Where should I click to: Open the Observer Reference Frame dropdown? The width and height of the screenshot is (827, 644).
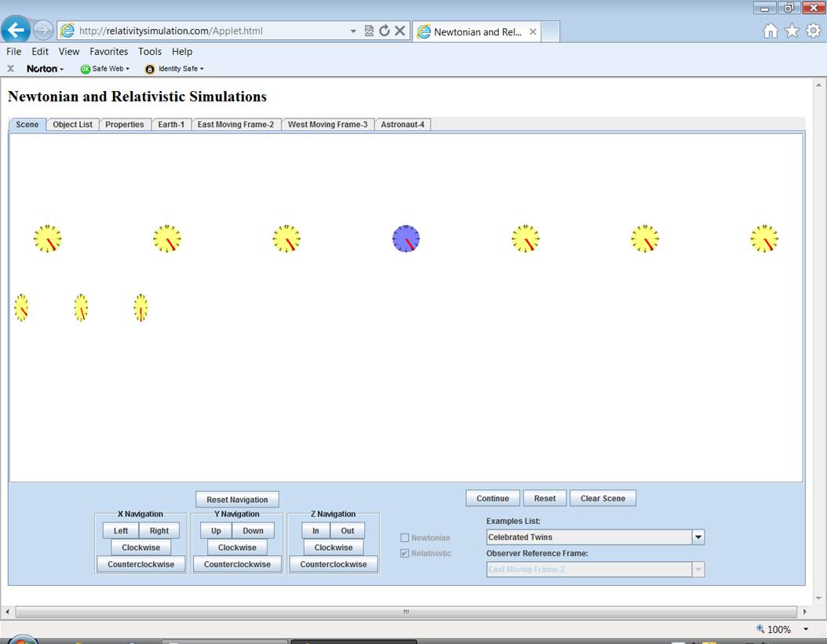(x=698, y=569)
